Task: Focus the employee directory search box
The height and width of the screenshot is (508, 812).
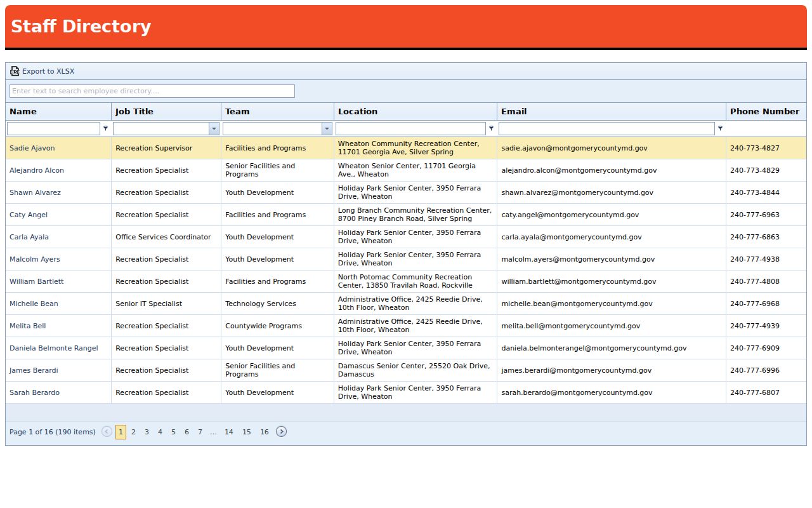Action: pos(152,91)
